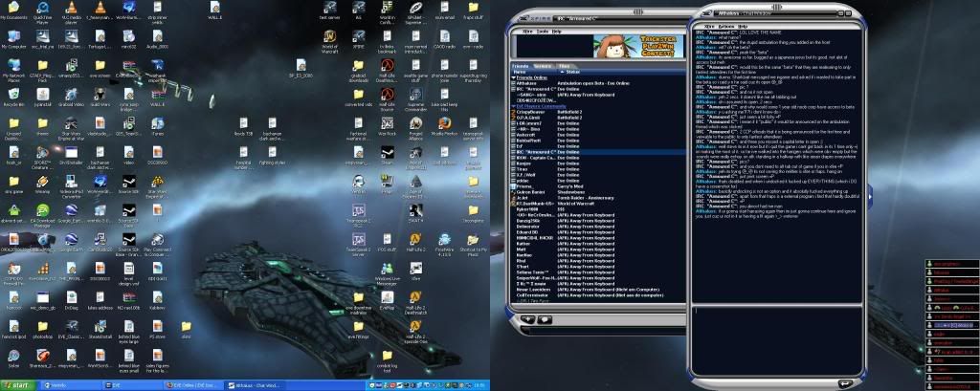
Task: Collapse the Friends Online group
Action: pos(514,77)
